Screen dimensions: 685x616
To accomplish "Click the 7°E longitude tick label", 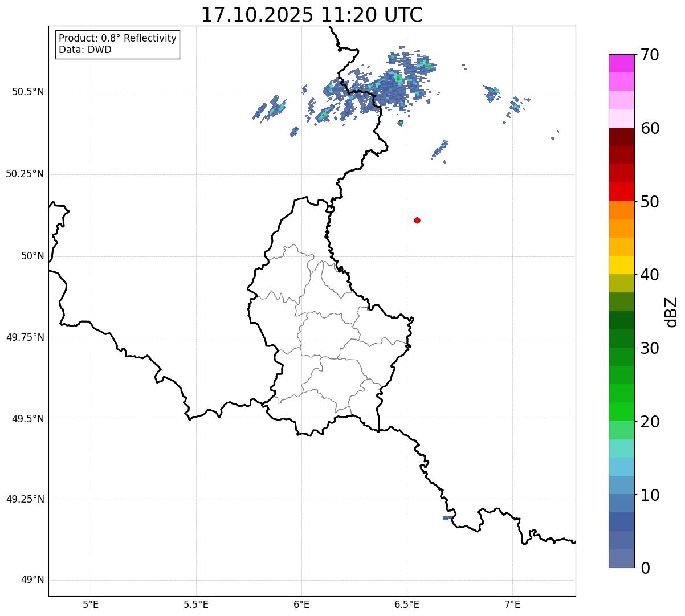I will click(513, 604).
